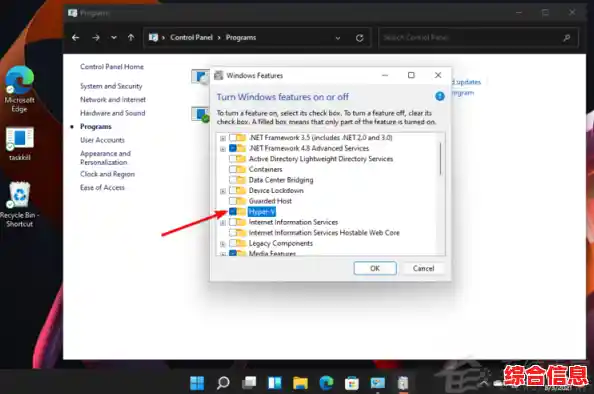Click the address bar Control Panel icon
The height and width of the screenshot is (394, 594).
click(153, 38)
